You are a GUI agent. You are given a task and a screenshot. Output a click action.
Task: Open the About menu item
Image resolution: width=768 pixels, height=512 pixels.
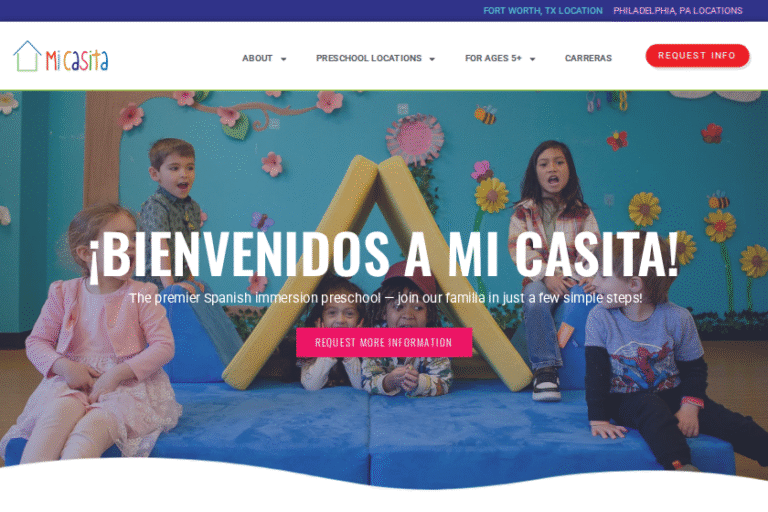[257, 58]
